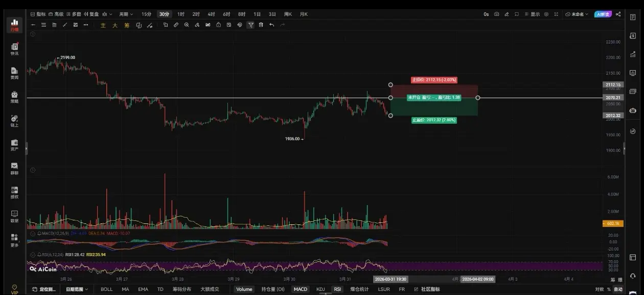
Task: Take a chart screenshot with camera icon
Action: (x=496, y=14)
